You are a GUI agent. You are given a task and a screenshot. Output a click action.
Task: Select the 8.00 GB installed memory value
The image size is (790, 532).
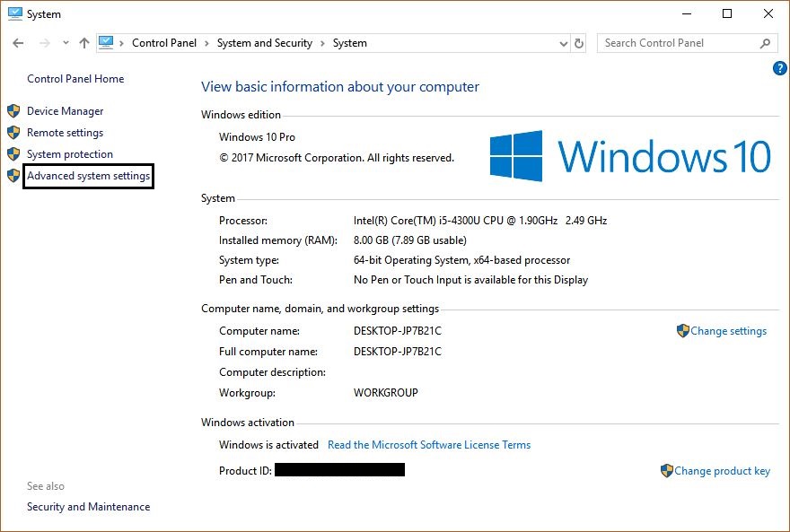tap(410, 240)
